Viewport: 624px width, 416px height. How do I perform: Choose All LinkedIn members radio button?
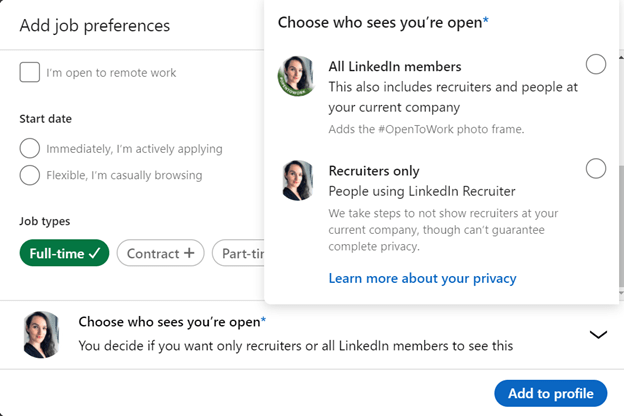[596, 64]
